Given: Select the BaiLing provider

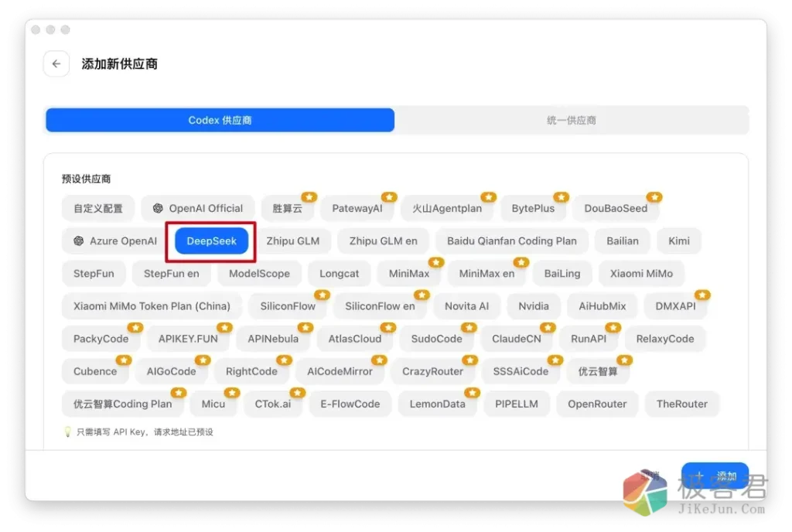Looking at the screenshot, I should [562, 274].
